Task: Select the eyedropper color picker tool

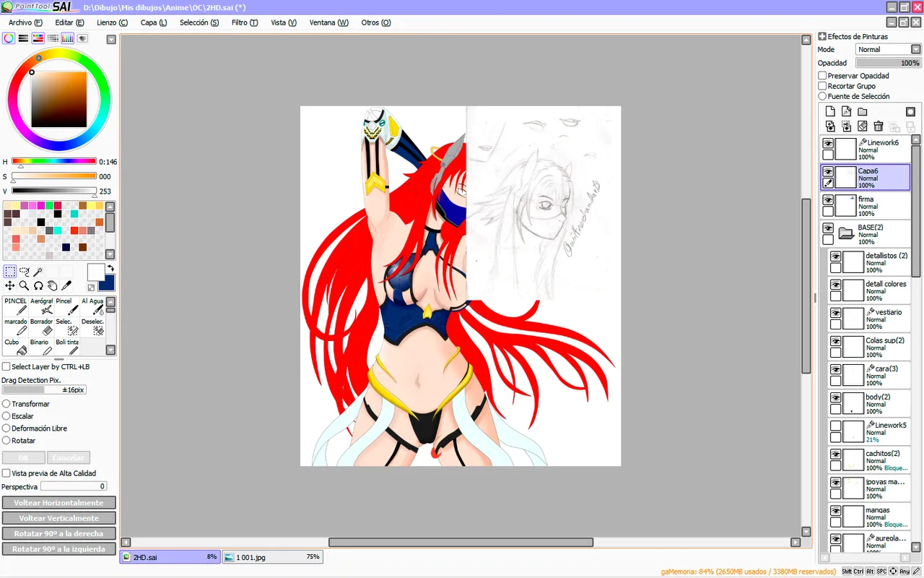Action: coord(66,286)
